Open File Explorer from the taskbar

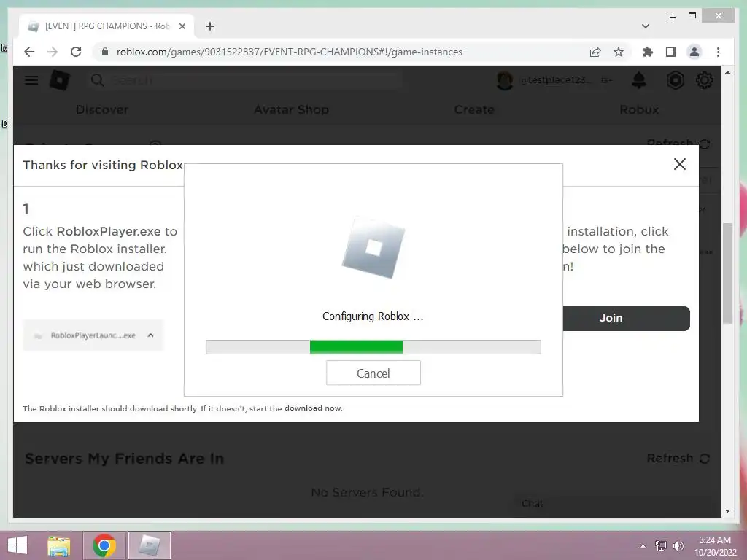[58, 545]
